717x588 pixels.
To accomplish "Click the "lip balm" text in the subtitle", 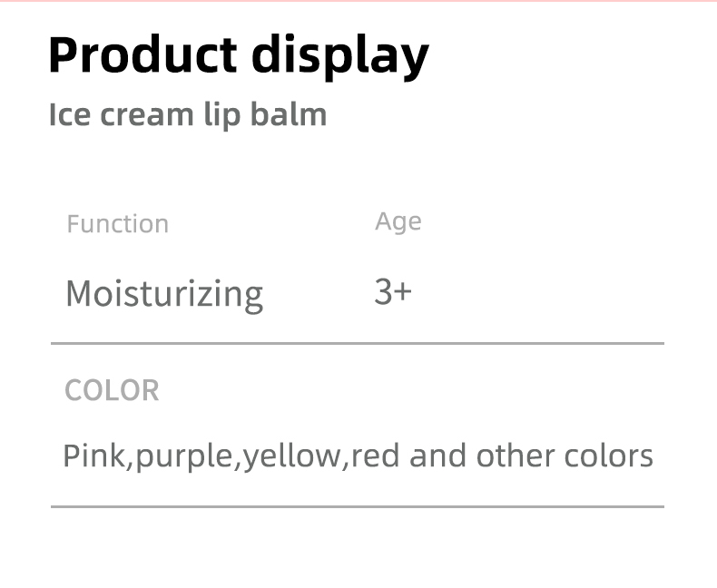I will 265,115.
